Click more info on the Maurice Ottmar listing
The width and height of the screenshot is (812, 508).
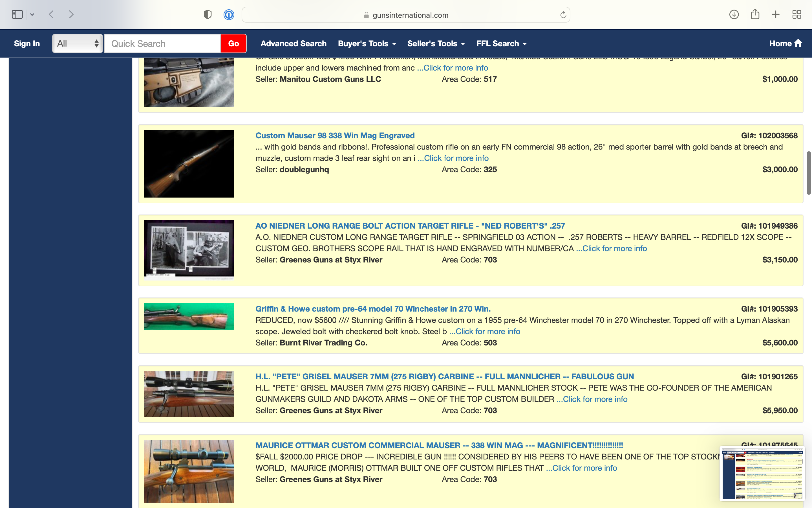581,468
